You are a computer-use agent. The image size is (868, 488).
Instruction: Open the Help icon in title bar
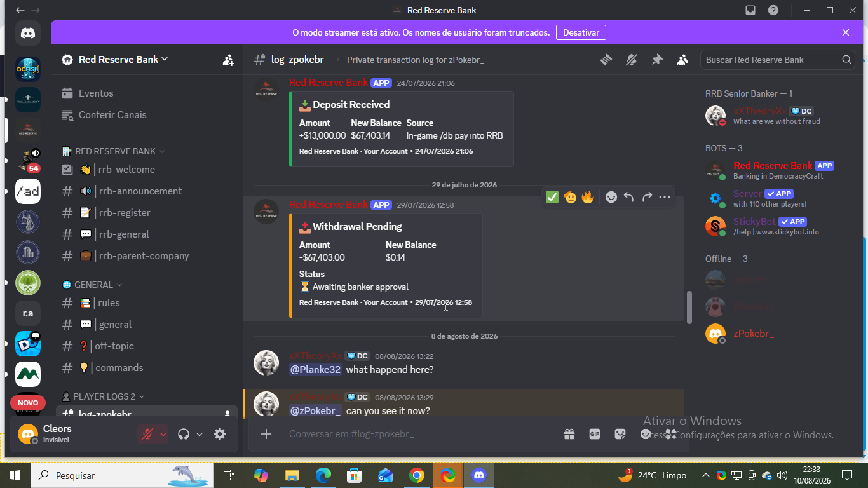pyautogui.click(x=773, y=10)
